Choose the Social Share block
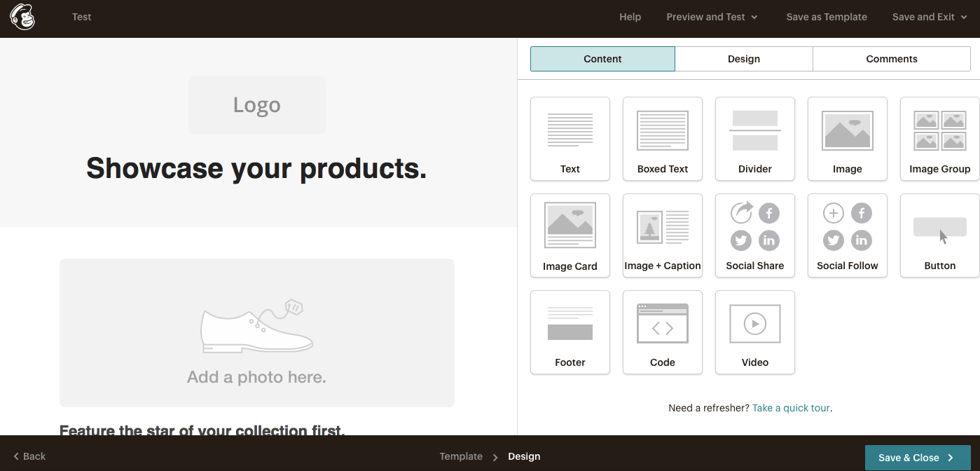980x471 pixels. click(754, 235)
